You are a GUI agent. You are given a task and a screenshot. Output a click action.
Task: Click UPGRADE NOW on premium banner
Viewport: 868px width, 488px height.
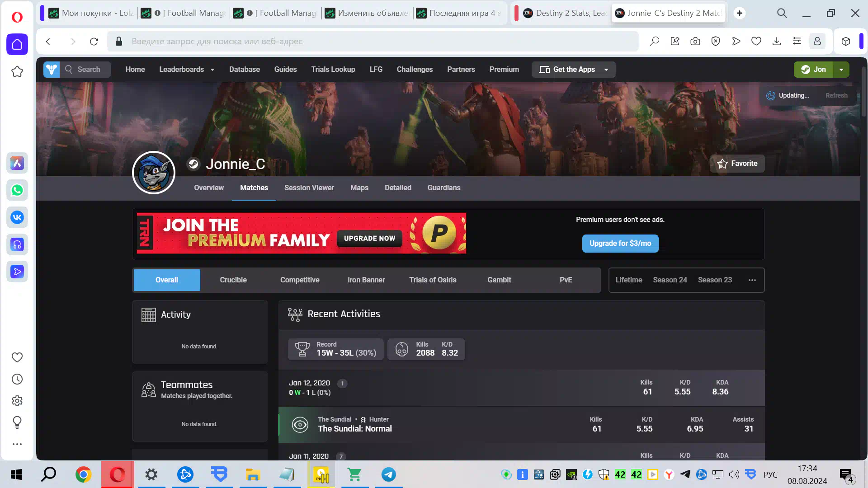(369, 239)
